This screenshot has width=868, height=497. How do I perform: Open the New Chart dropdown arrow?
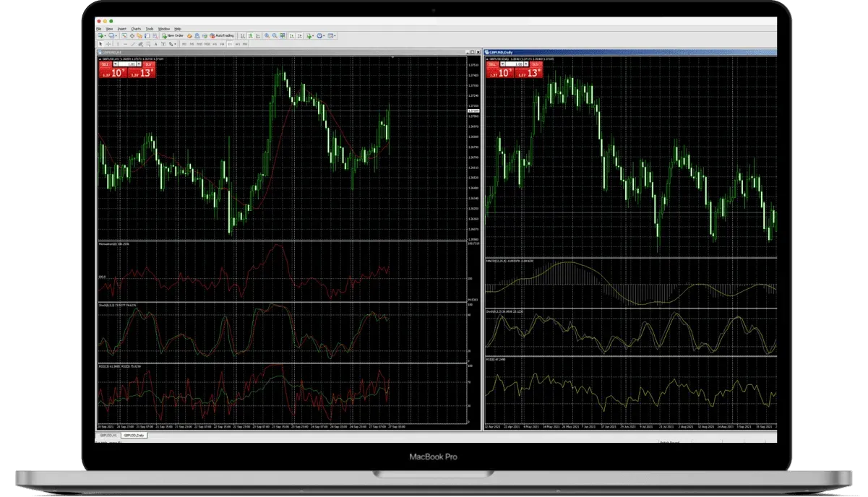pyautogui.click(x=106, y=35)
